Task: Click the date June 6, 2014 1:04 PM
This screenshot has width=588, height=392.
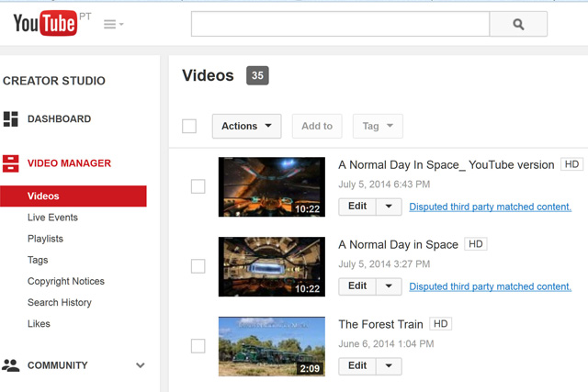Action: (386, 344)
